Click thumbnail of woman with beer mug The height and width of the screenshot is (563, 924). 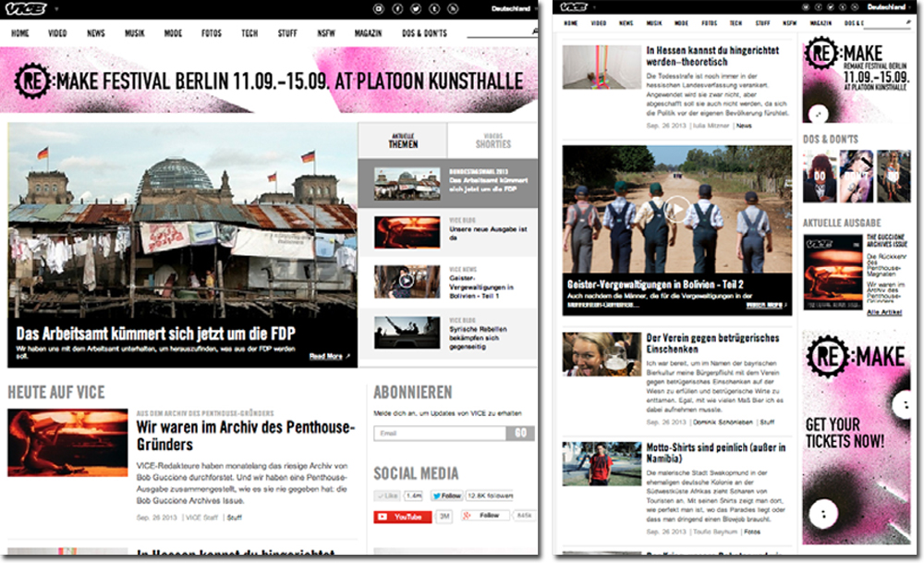(x=602, y=354)
